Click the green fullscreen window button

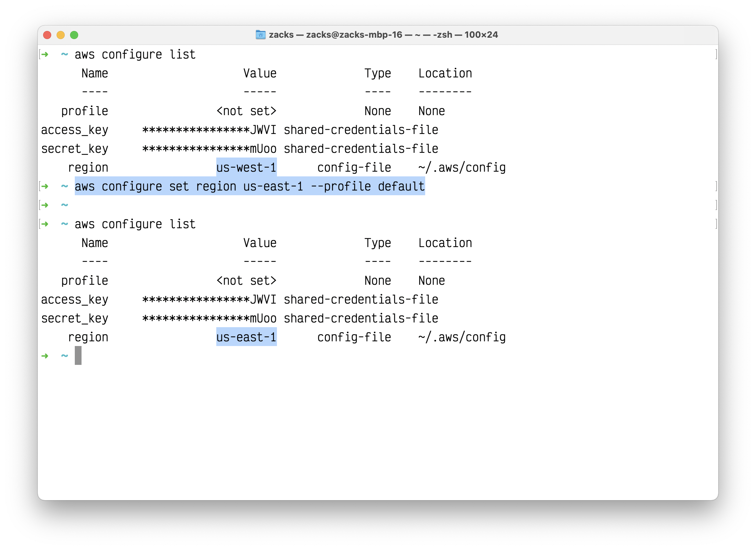[74, 35]
